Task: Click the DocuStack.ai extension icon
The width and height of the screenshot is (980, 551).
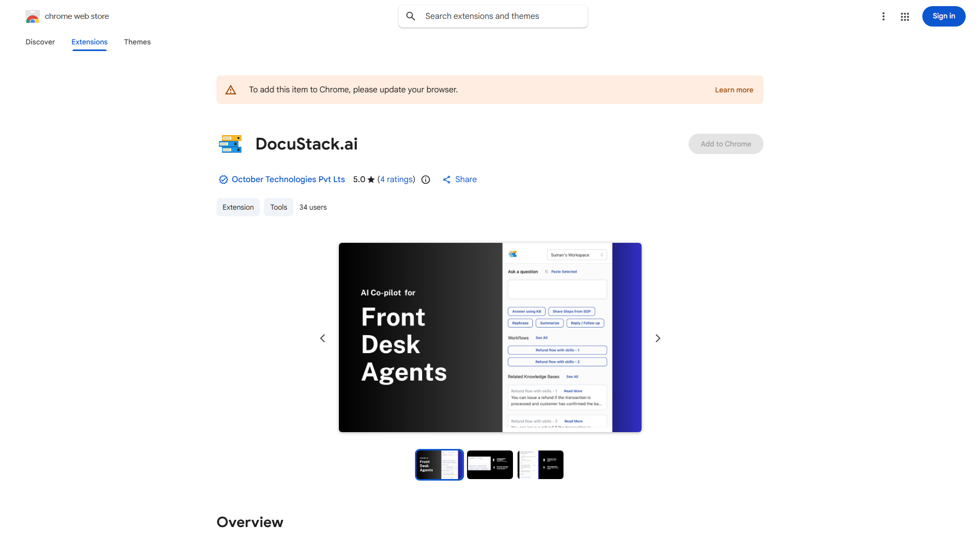Action: (230, 144)
